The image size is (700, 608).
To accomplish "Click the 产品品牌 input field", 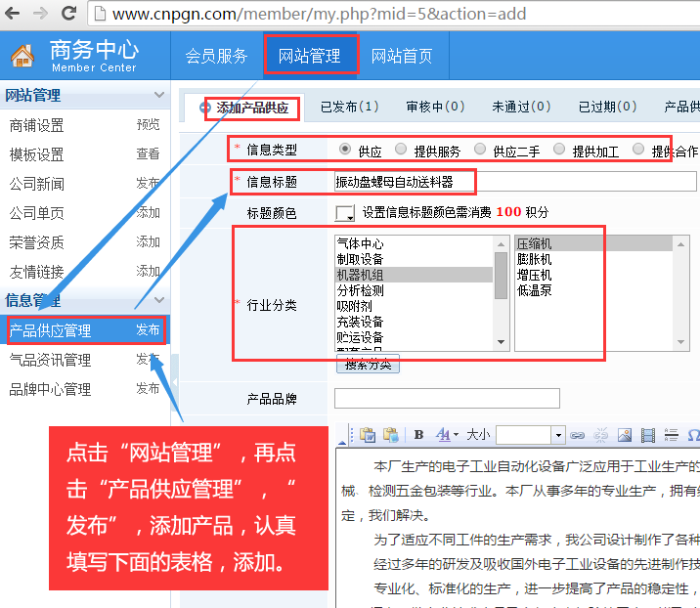I will tap(447, 398).
